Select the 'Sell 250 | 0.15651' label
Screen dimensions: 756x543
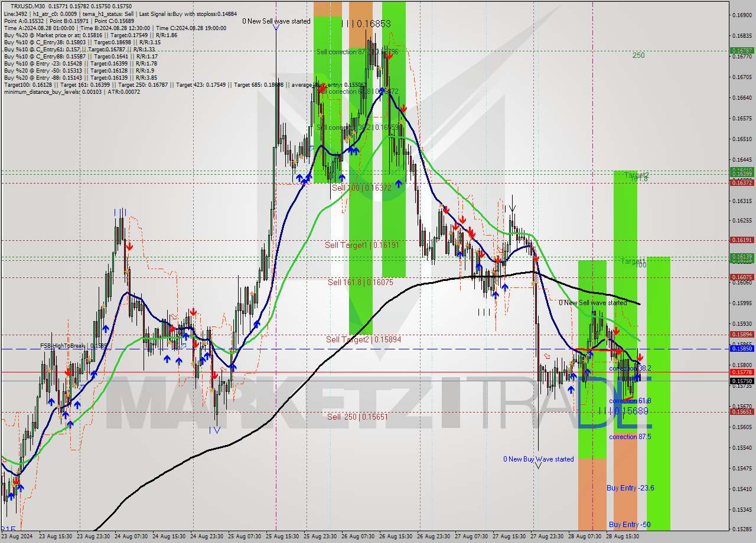(357, 417)
